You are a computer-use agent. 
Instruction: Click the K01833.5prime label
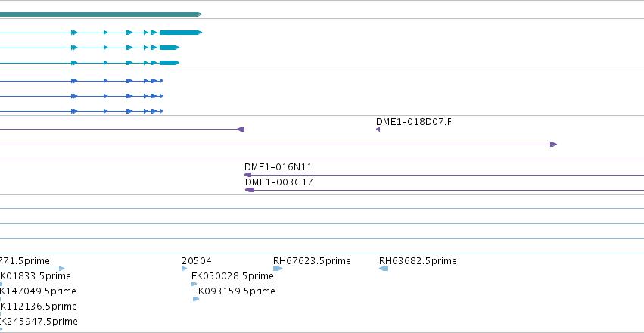click(x=36, y=276)
